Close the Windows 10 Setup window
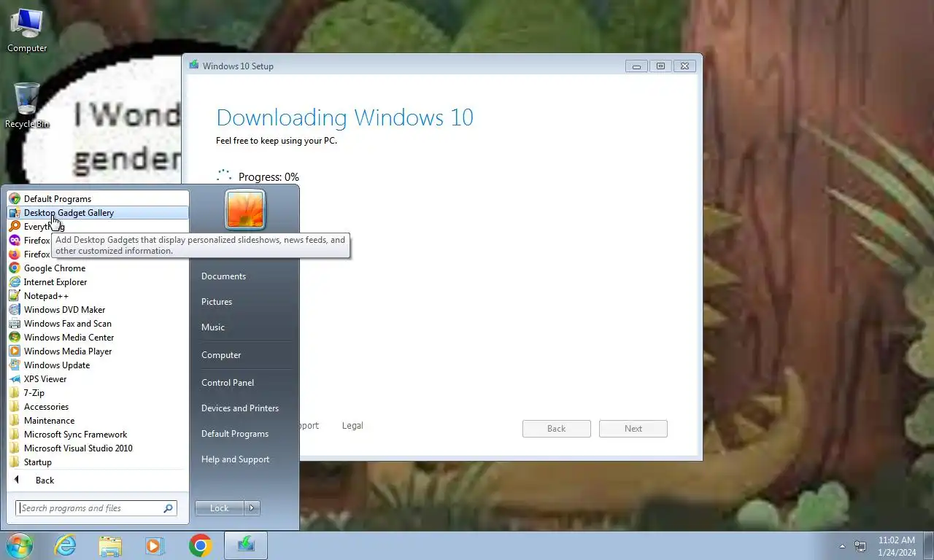 [x=684, y=66]
